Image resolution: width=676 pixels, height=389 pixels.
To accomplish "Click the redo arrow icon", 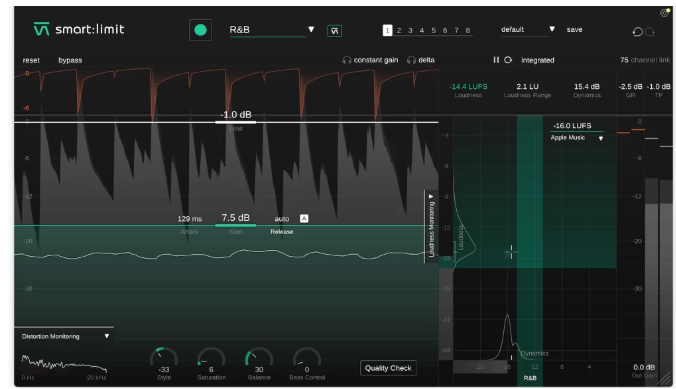I will click(x=650, y=31).
